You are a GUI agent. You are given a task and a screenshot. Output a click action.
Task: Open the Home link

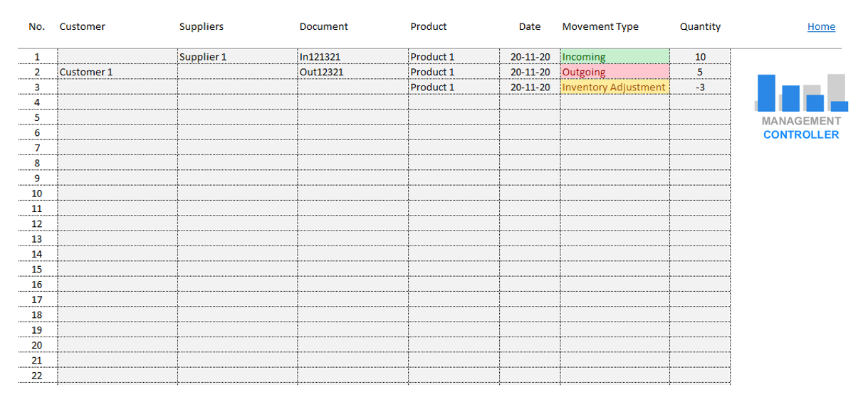(x=821, y=27)
